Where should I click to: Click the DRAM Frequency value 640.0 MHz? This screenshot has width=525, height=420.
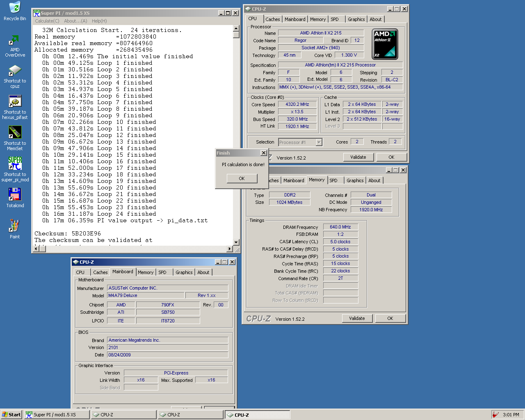[x=340, y=227]
